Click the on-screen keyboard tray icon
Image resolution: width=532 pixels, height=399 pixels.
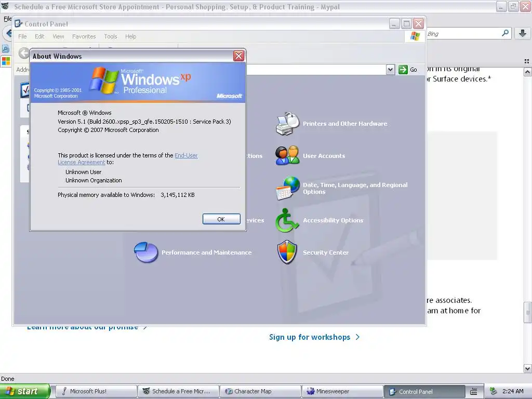(x=474, y=392)
